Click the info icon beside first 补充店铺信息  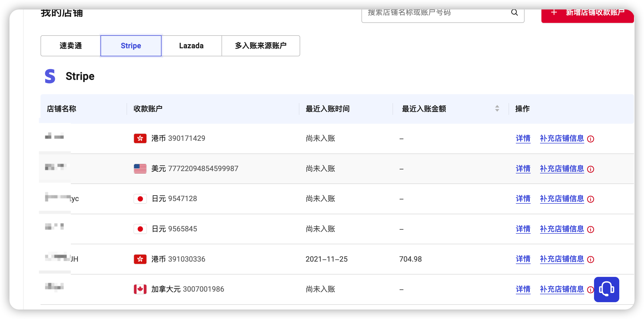pos(591,139)
